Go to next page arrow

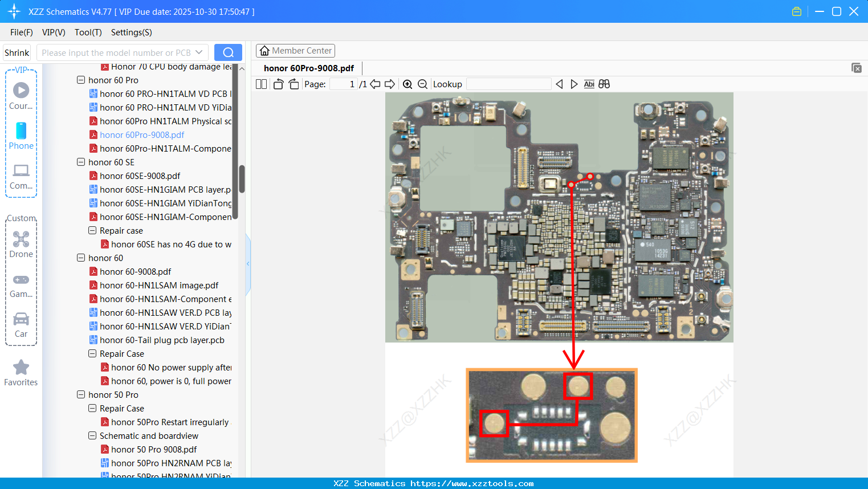pos(390,84)
